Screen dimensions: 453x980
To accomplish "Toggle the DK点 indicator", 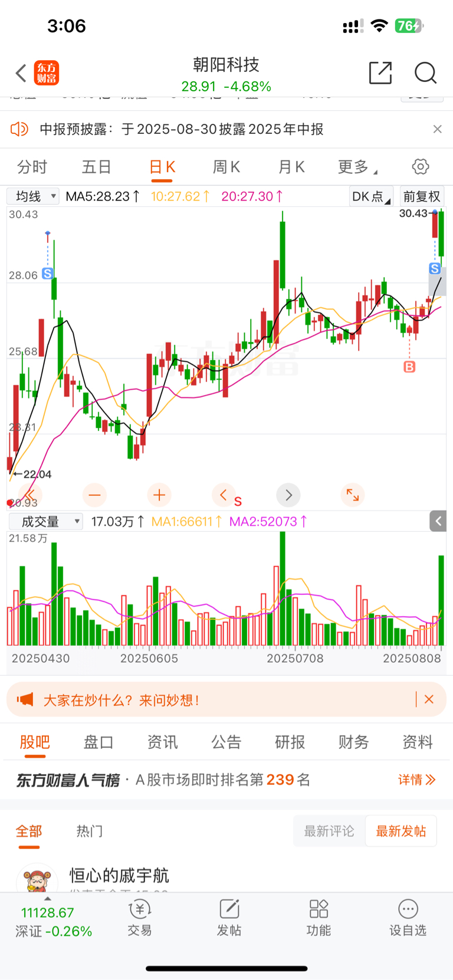I will (x=371, y=196).
